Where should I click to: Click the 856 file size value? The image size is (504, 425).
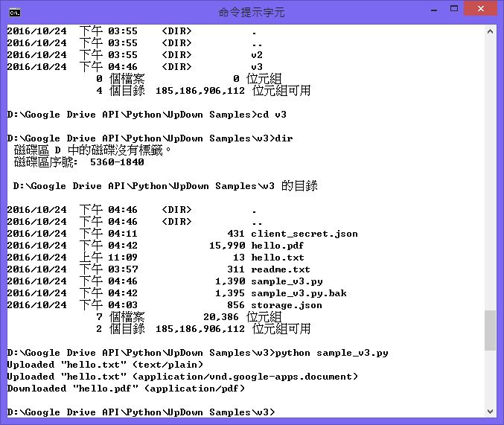[x=236, y=305]
